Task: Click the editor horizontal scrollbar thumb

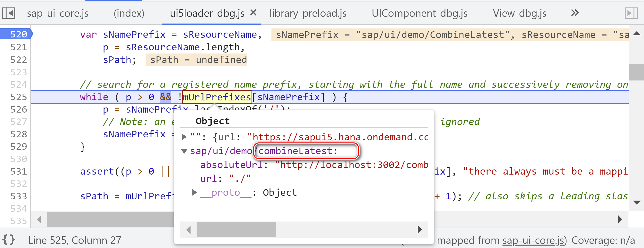Action: (111, 220)
